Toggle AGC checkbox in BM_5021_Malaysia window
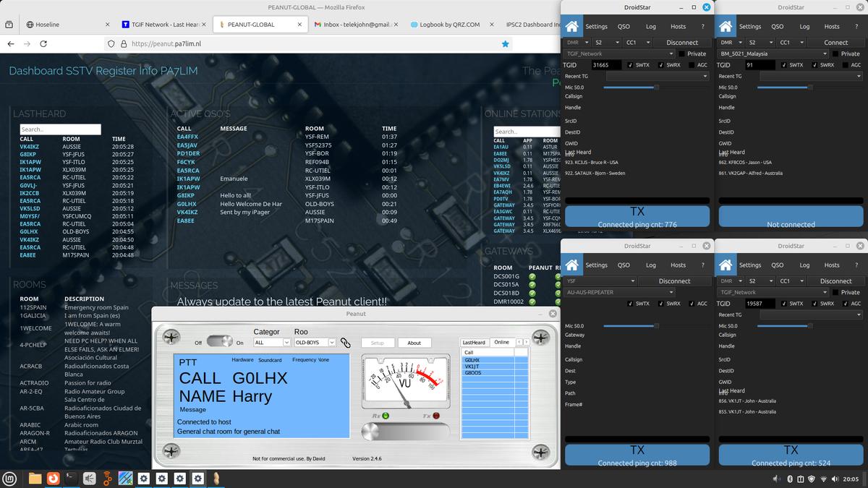 845,65
